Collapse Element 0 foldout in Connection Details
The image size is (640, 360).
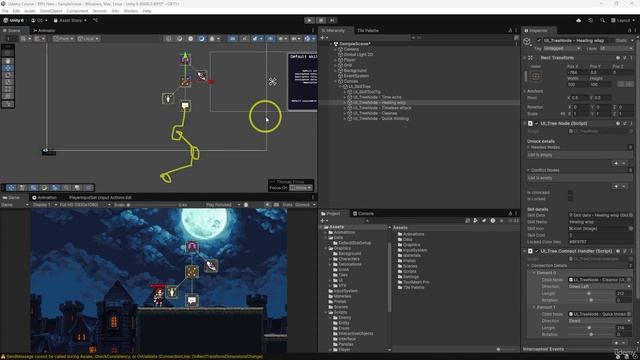point(534,273)
